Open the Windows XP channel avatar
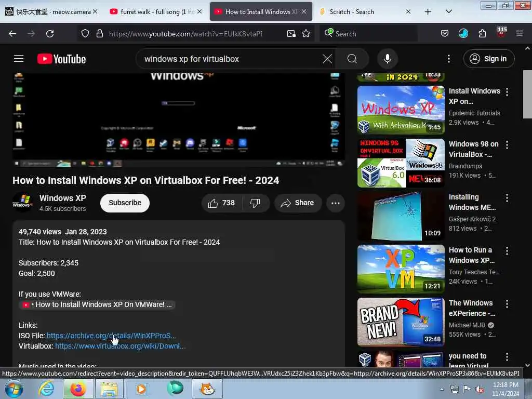Image resolution: width=532 pixels, height=399 pixels. (23, 203)
